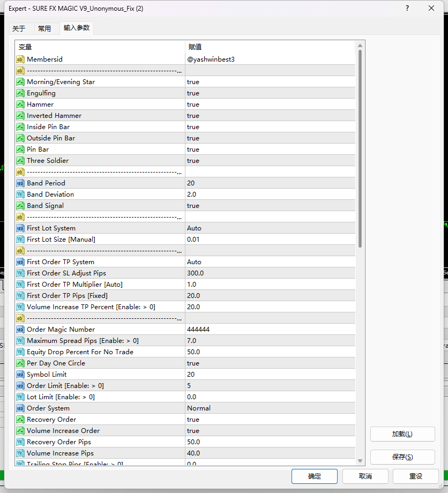Click the chart icon beside Three Soldier
The height and width of the screenshot is (493, 448).
[20, 160]
